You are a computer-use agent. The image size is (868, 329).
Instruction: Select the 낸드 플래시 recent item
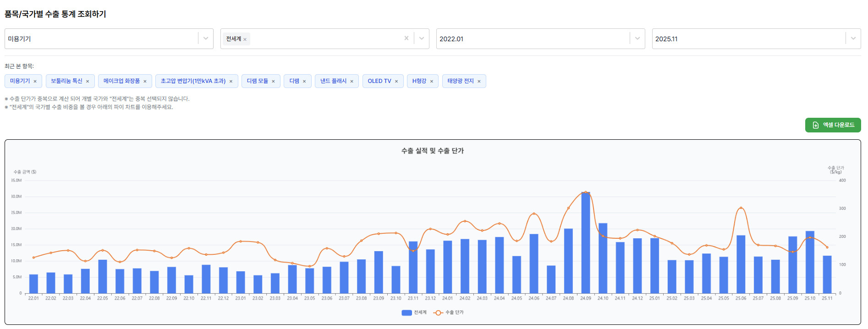pos(333,81)
